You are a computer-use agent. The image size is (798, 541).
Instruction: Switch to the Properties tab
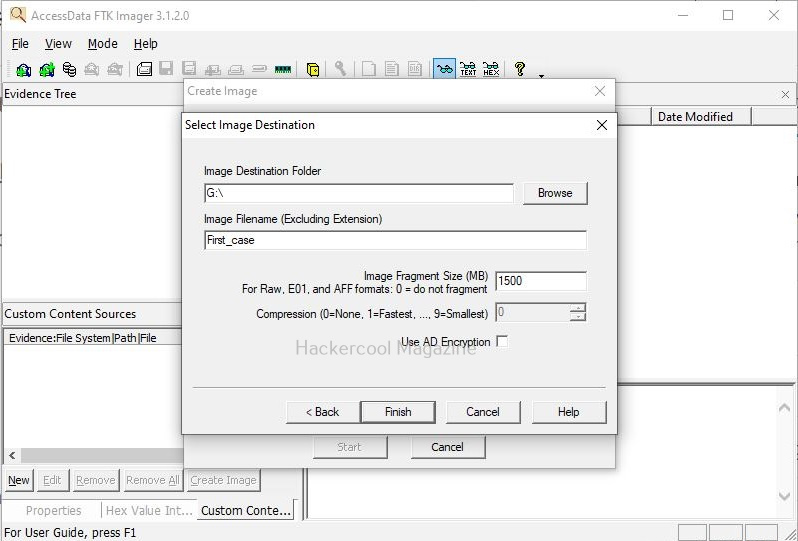click(53, 510)
